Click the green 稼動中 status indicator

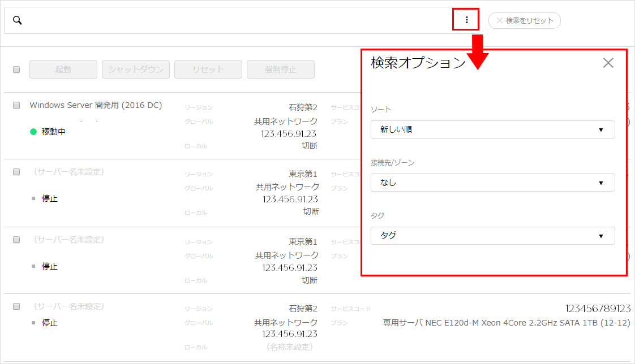pyautogui.click(x=33, y=132)
